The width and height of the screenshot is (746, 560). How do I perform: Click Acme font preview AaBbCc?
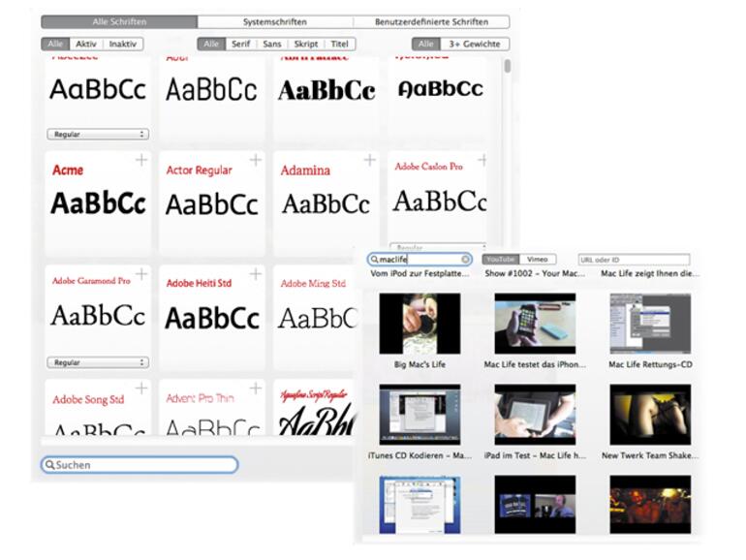point(98,203)
